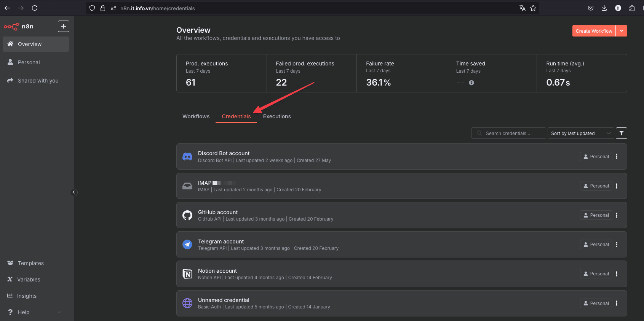Viewport: 644px width, 321px height.
Task: Click browser bookmark star icon
Action: 533,8
